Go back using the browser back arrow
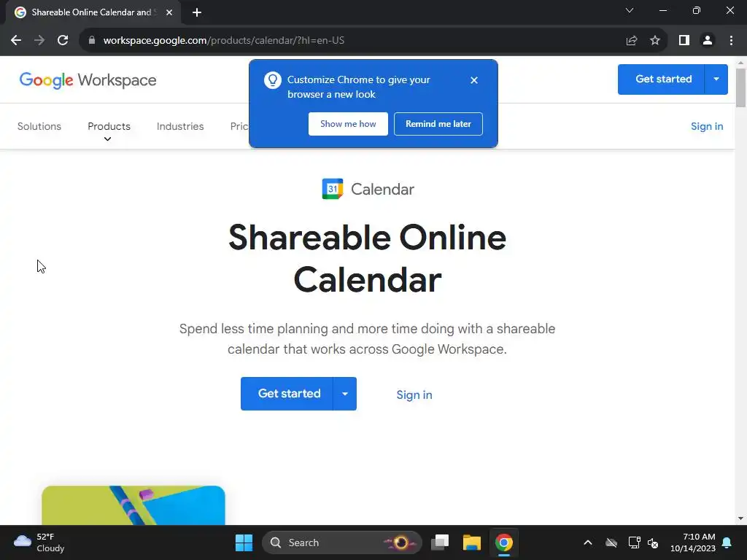 (x=16, y=41)
